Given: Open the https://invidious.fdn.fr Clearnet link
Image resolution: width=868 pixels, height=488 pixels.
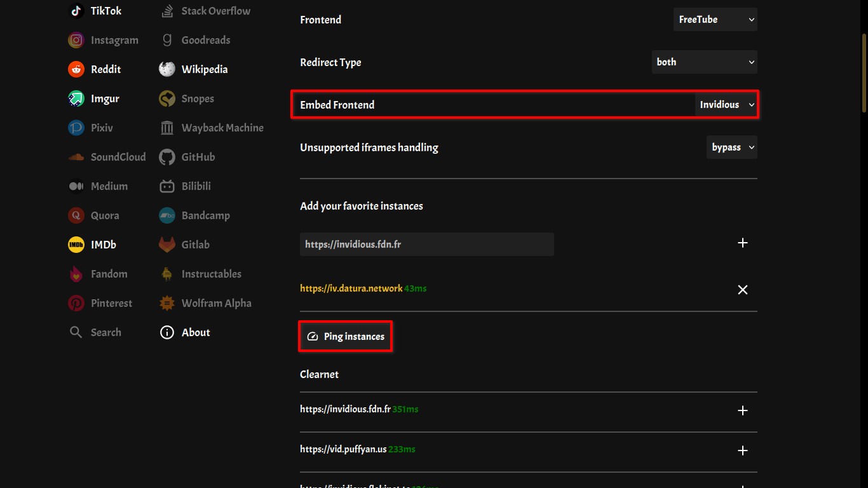Looking at the screenshot, I should click(345, 409).
